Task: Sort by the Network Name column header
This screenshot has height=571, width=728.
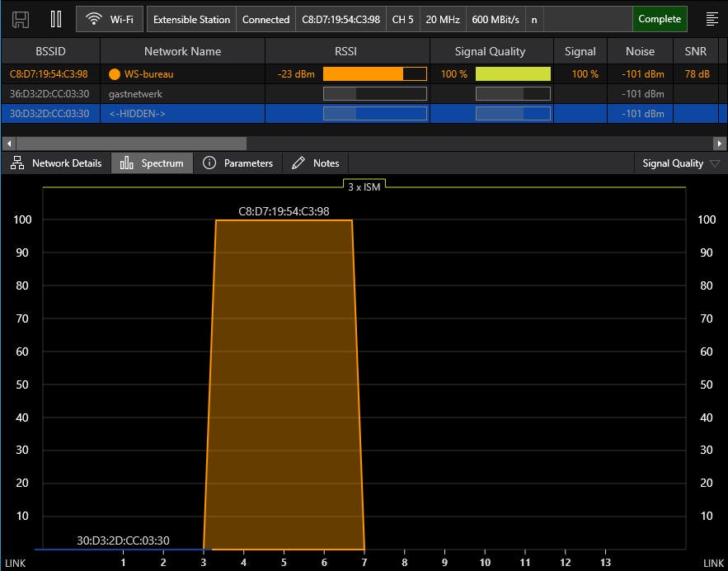Action: tap(182, 51)
